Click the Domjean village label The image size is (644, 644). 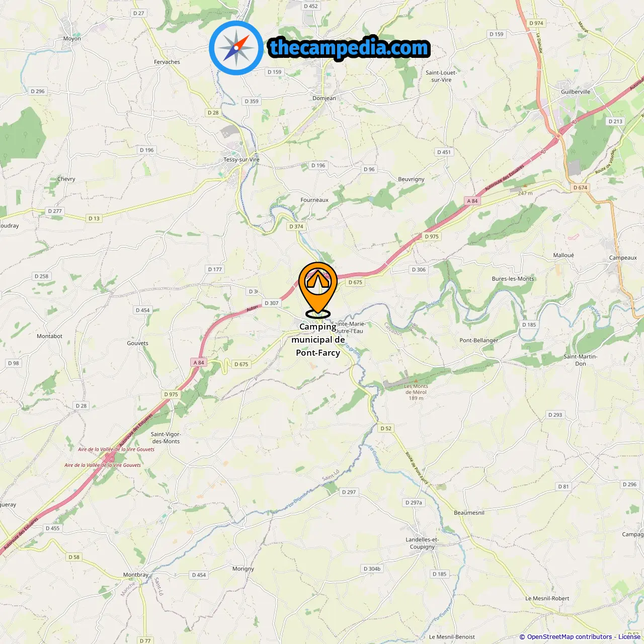coord(324,98)
